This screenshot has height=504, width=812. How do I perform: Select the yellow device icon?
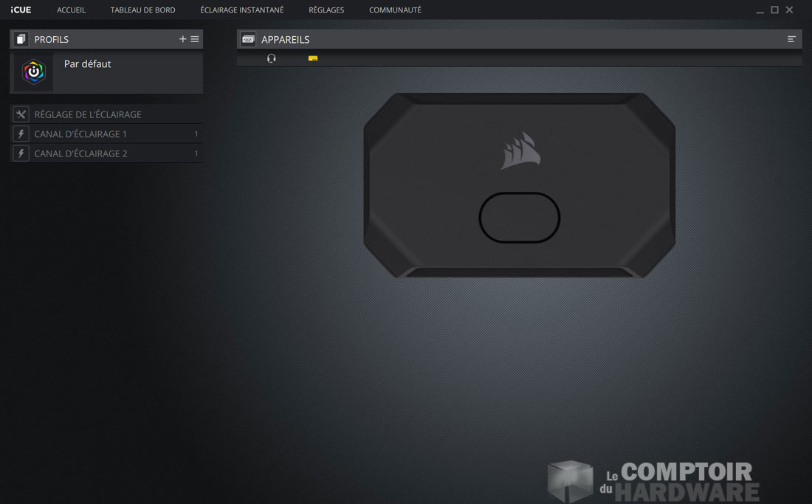click(313, 58)
